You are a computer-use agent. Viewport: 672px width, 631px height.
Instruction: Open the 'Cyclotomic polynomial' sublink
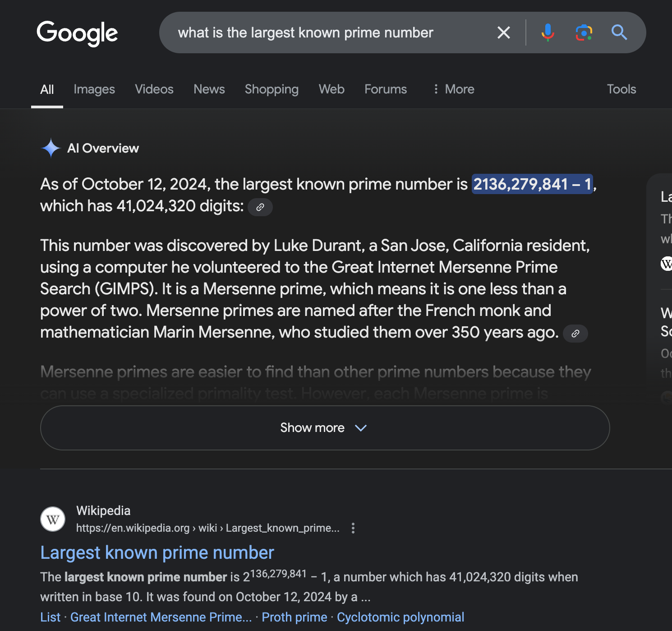400,617
